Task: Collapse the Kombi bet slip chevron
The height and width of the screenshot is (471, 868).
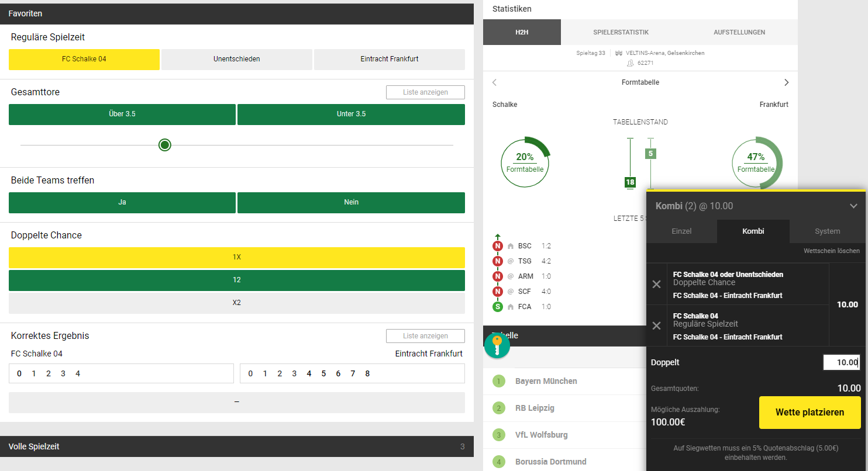Action: (853, 206)
